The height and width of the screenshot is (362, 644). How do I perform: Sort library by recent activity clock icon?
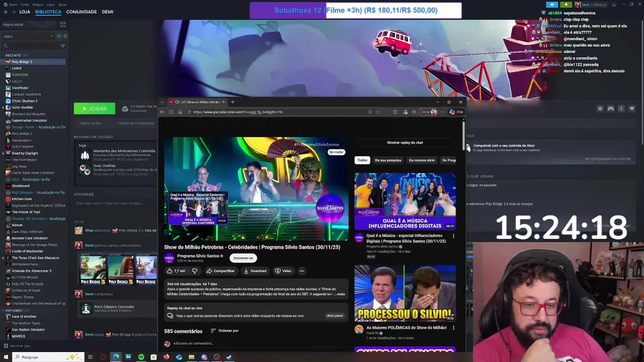click(x=58, y=36)
